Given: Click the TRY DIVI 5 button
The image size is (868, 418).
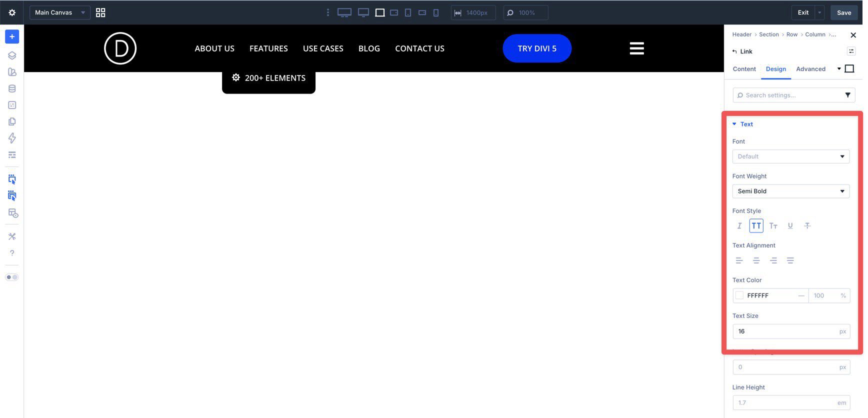Looking at the screenshot, I should [537, 48].
